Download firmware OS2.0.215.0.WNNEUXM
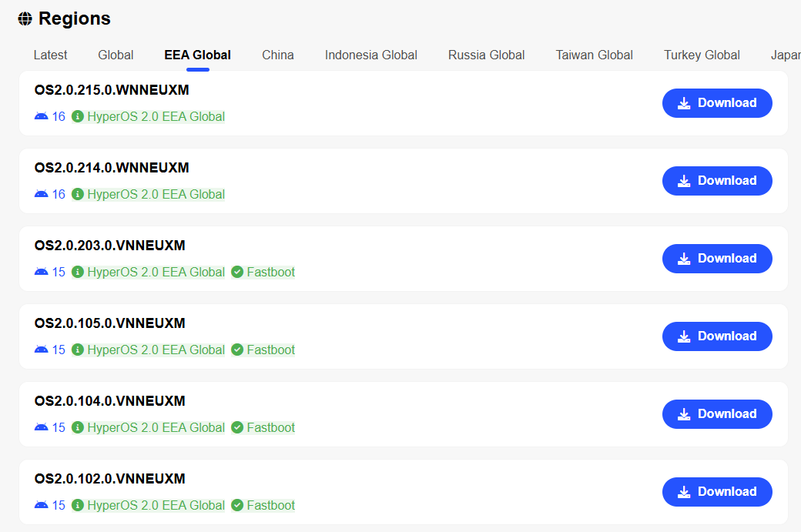The width and height of the screenshot is (801, 532). [716, 103]
